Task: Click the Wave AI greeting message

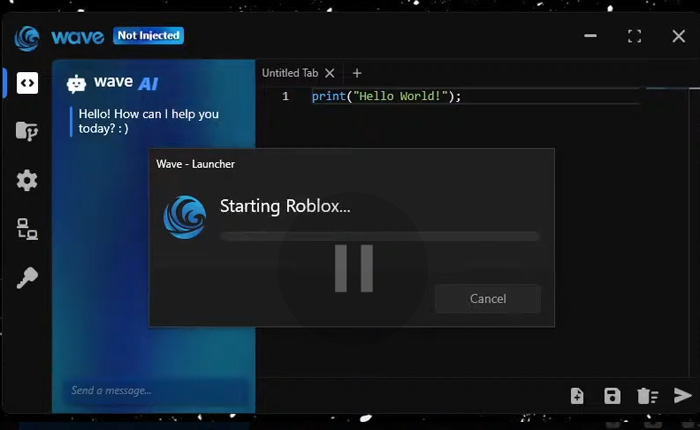Action: click(x=148, y=121)
